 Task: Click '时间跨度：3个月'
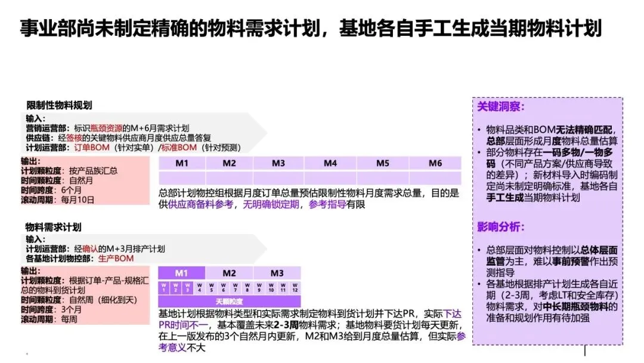[x=51, y=309]
